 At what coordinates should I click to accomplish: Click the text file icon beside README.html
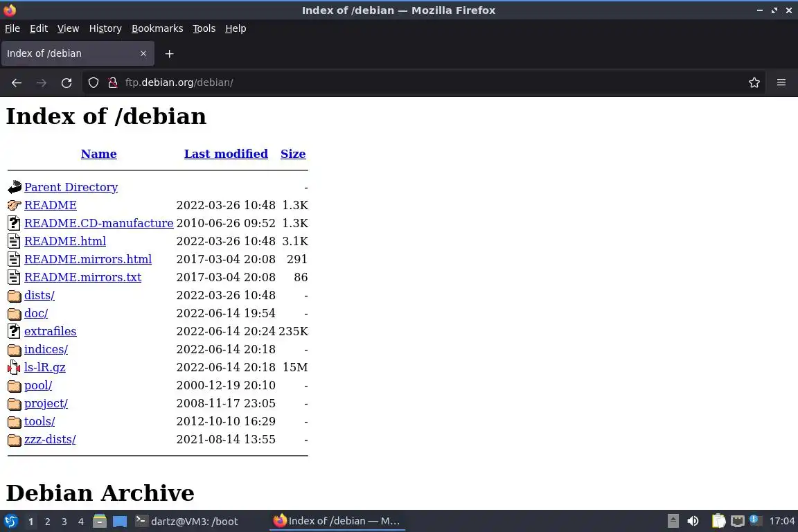(x=15, y=241)
